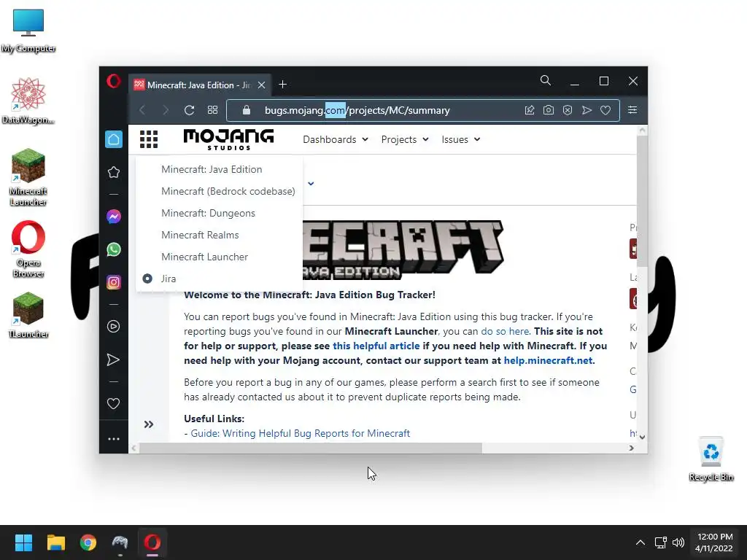Viewport: 747px width, 560px height.
Task: Open volume control in system tray
Action: coord(678,542)
